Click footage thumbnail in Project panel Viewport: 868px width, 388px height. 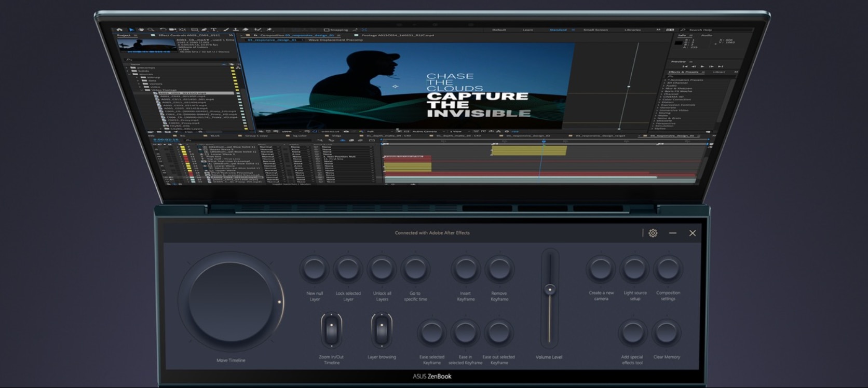(x=147, y=46)
